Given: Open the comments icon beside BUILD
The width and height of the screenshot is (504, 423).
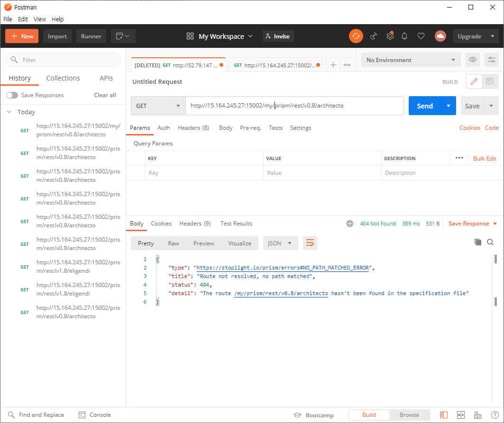Looking at the screenshot, I should pos(490,81).
